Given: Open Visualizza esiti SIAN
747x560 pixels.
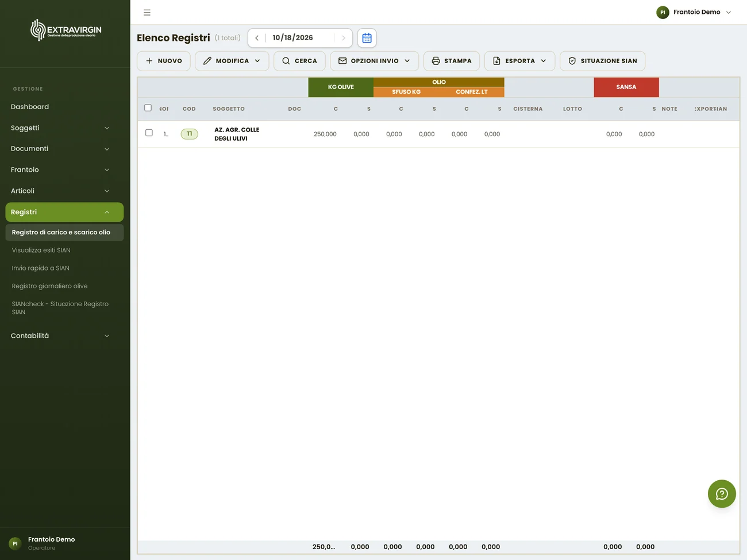Looking at the screenshot, I should (x=41, y=250).
